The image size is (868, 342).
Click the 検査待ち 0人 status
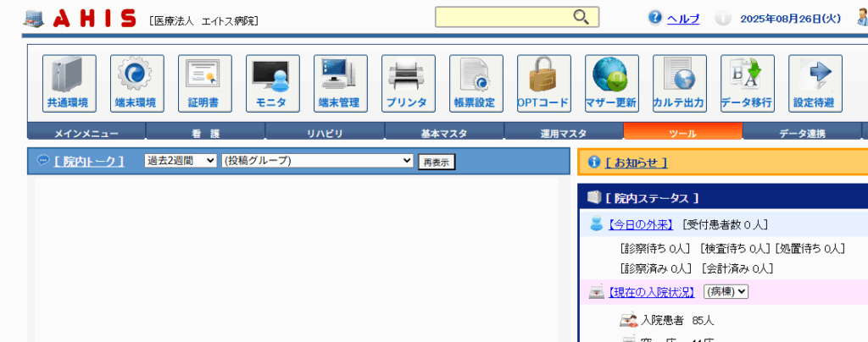(x=735, y=249)
